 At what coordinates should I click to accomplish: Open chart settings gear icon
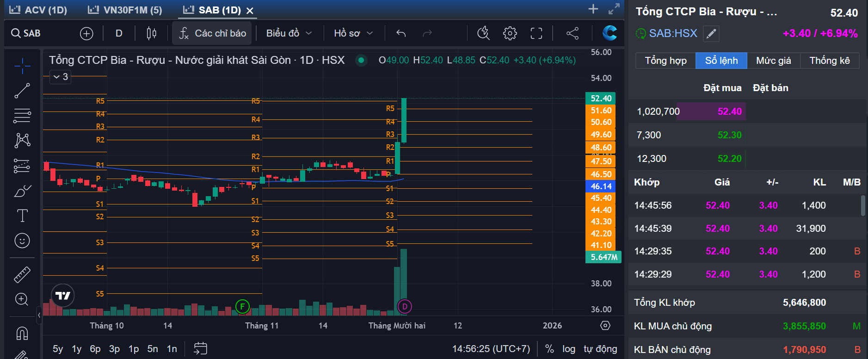tap(510, 33)
